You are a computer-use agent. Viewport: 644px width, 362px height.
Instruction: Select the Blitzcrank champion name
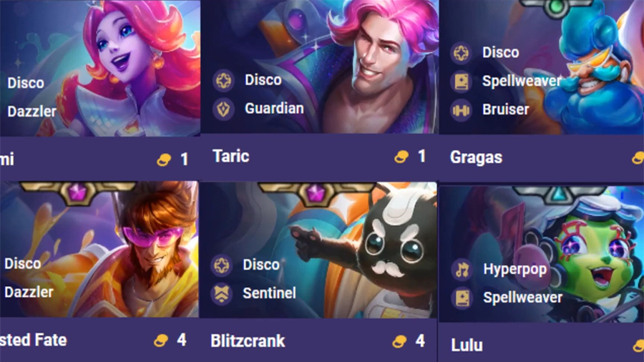pos(248,341)
